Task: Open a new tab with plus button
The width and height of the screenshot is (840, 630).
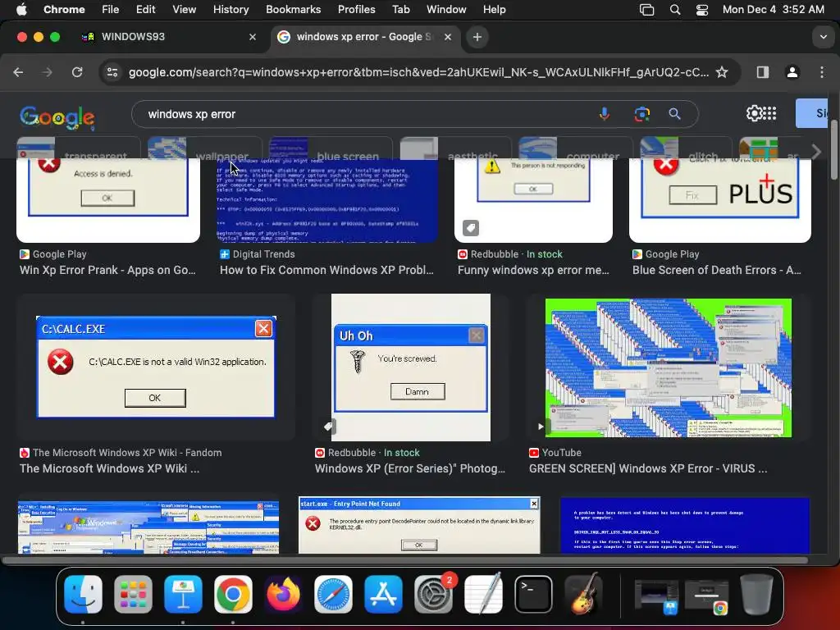Action: [x=477, y=37]
